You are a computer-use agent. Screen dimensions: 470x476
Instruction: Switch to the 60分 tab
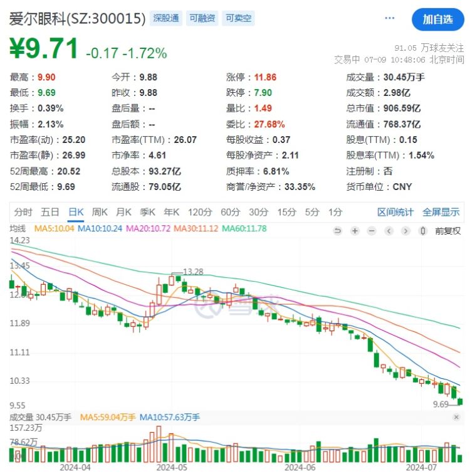click(x=231, y=212)
